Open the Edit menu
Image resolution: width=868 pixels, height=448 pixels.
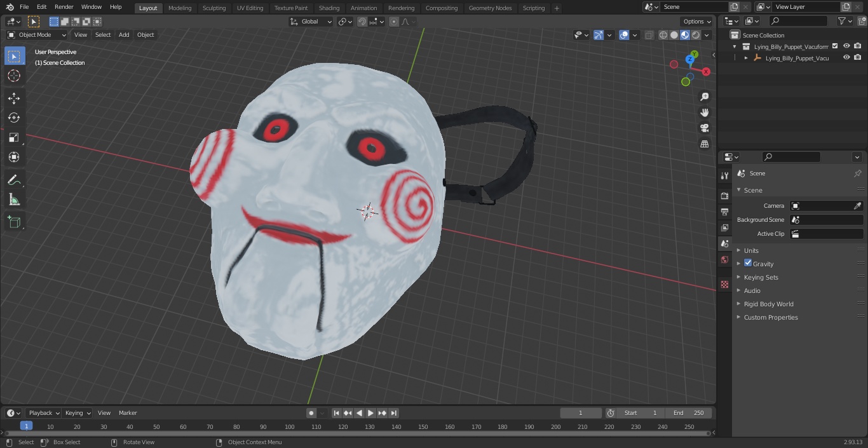click(41, 7)
